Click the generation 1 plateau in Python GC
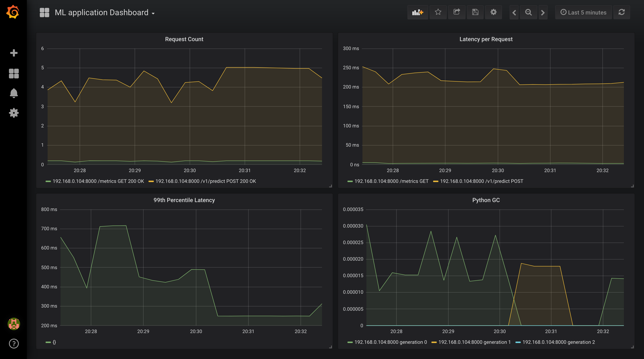644x359 pixels. click(547, 266)
